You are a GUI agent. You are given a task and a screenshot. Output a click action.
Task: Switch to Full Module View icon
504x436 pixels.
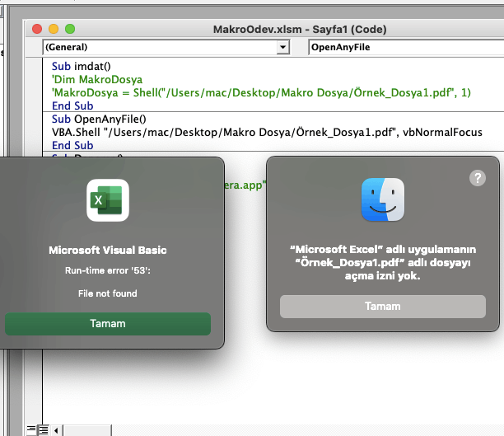[x=43, y=430]
